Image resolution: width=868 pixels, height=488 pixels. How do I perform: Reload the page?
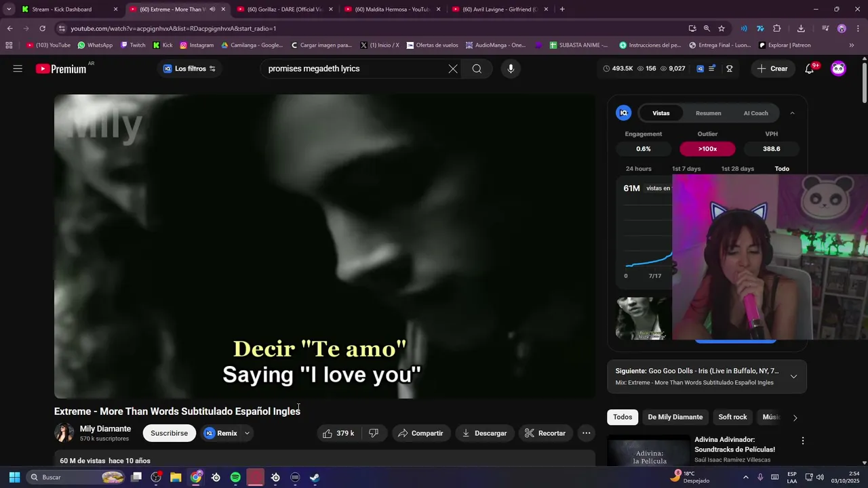tap(42, 28)
